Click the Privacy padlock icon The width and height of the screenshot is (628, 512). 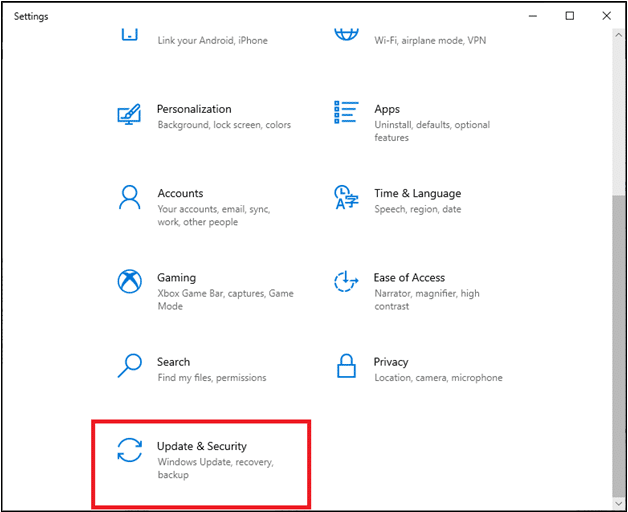tap(346, 366)
